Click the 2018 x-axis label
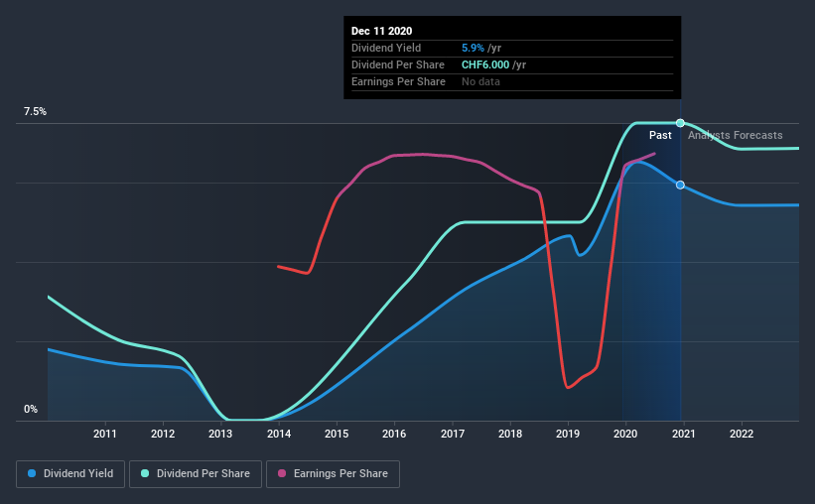This screenshot has height=504, width=815. click(510, 434)
